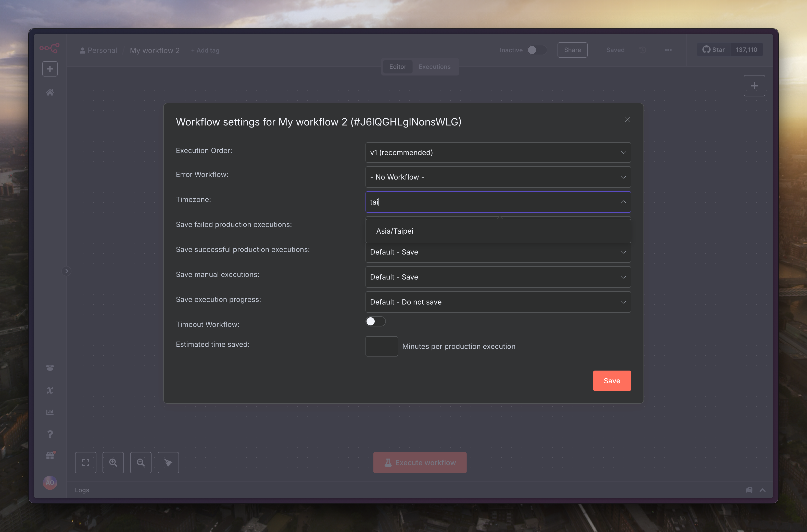Image resolution: width=807 pixels, height=532 pixels.
Task: Open the help question mark icon
Action: click(x=50, y=434)
